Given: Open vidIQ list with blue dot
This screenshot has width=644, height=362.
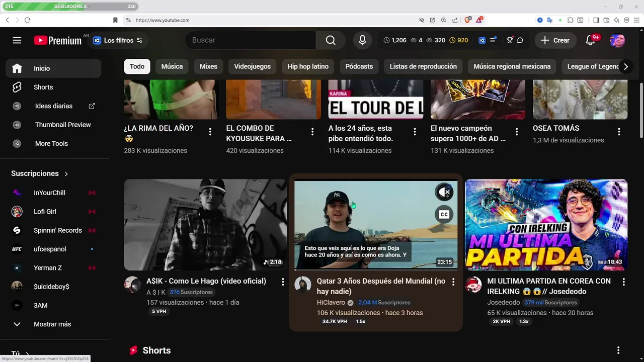Looking at the screenshot, I should 493,40.
